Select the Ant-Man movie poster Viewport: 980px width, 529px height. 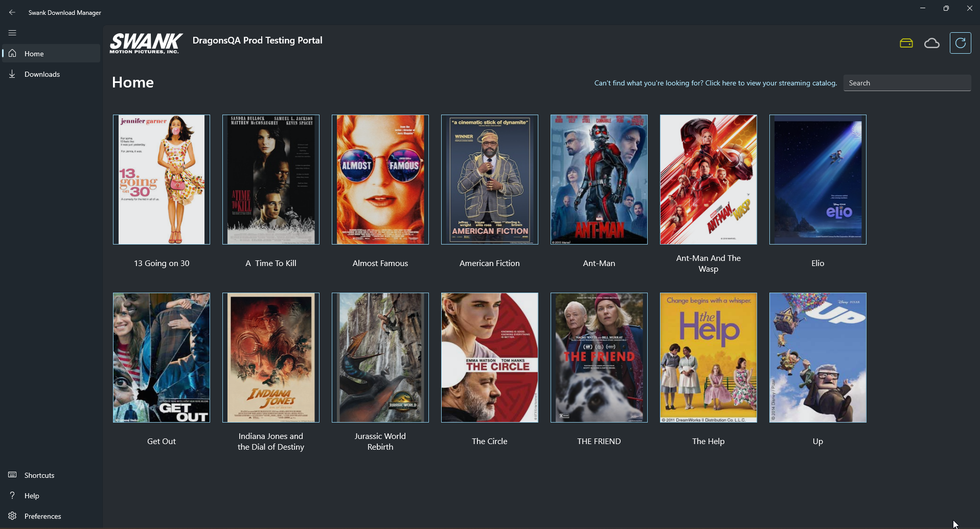click(x=599, y=180)
